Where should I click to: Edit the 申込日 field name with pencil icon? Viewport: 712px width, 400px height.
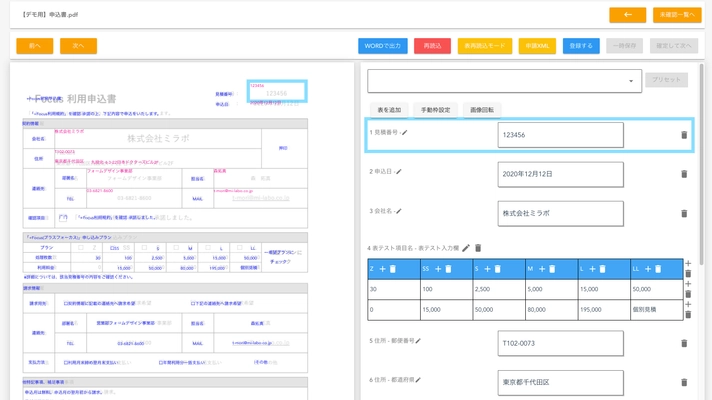(x=398, y=172)
